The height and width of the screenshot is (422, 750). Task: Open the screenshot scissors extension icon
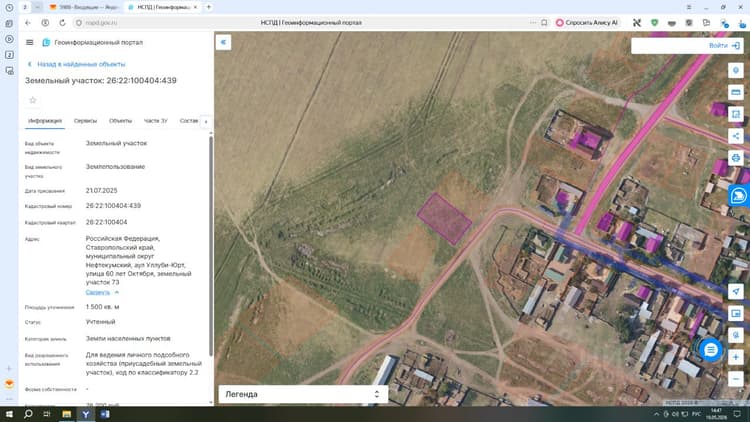click(x=637, y=22)
